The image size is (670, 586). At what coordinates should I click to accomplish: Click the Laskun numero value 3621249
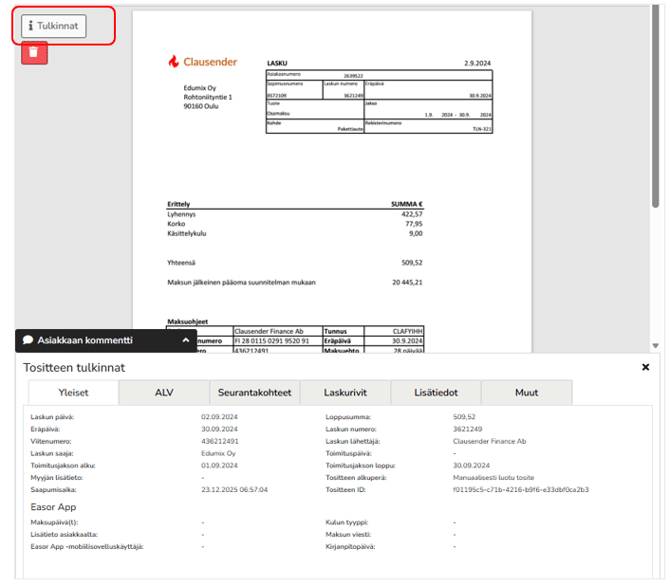point(467,429)
